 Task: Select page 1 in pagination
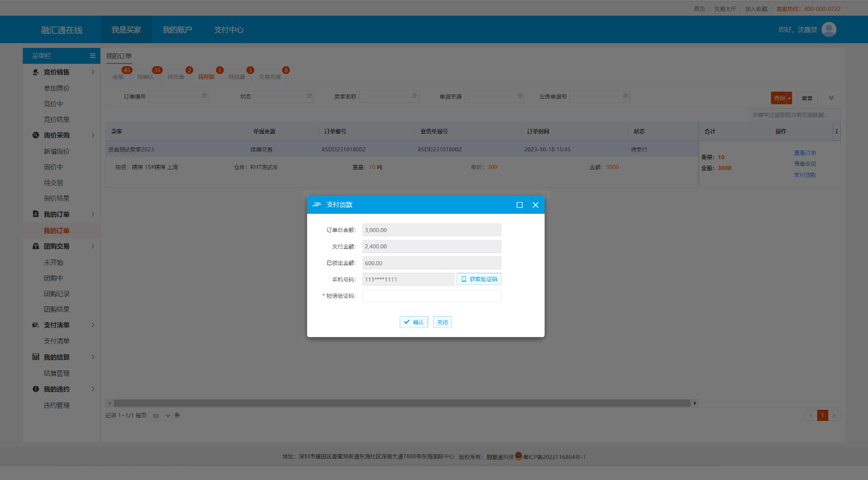click(x=823, y=415)
